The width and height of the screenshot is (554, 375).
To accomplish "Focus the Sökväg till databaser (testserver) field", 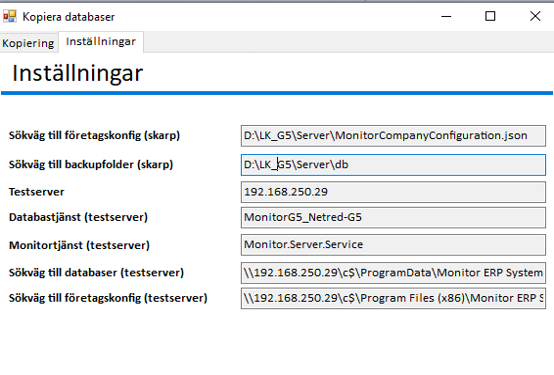I will coord(393,273).
